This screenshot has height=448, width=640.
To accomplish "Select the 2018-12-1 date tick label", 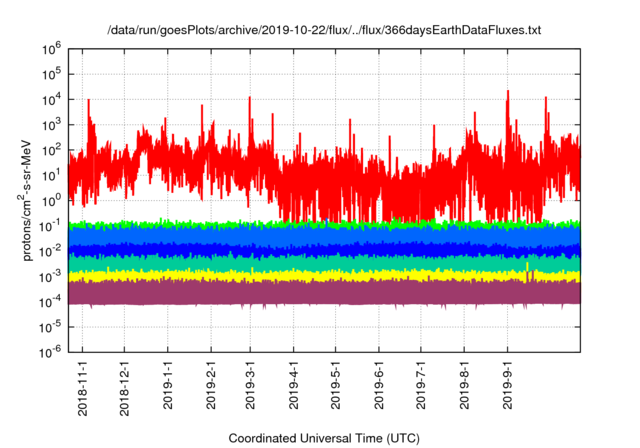I will 124,388.
